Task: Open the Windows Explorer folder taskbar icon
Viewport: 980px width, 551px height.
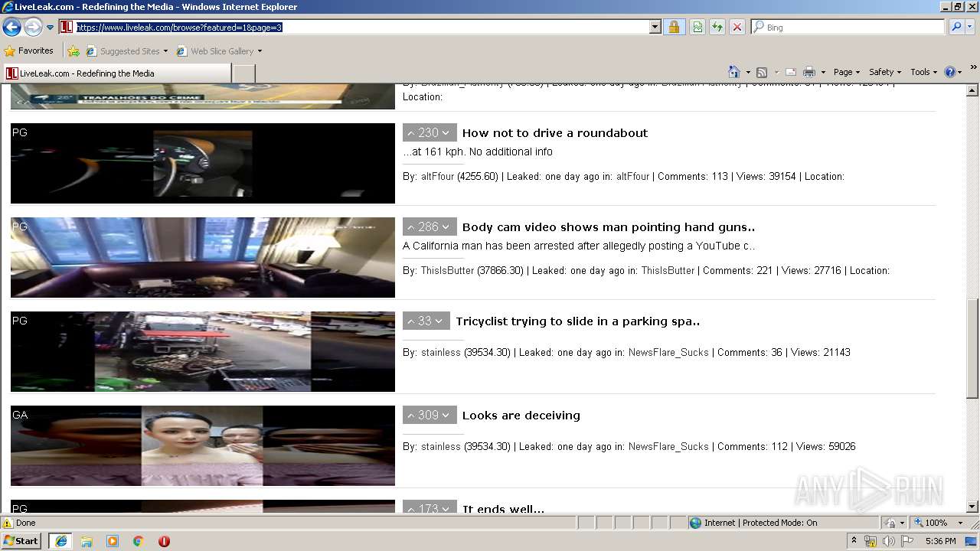Action: (87, 541)
